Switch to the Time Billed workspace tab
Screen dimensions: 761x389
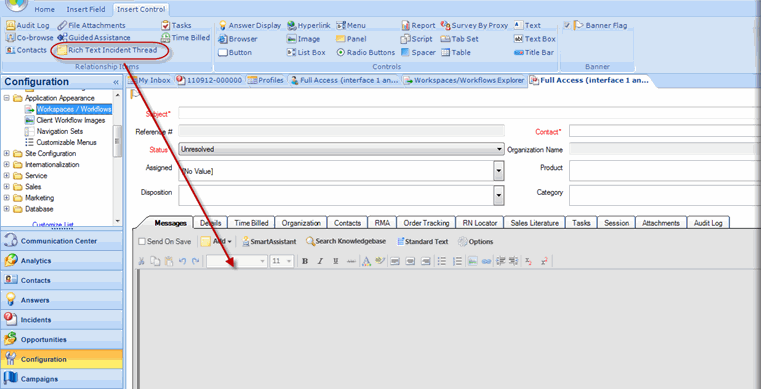coord(251,223)
